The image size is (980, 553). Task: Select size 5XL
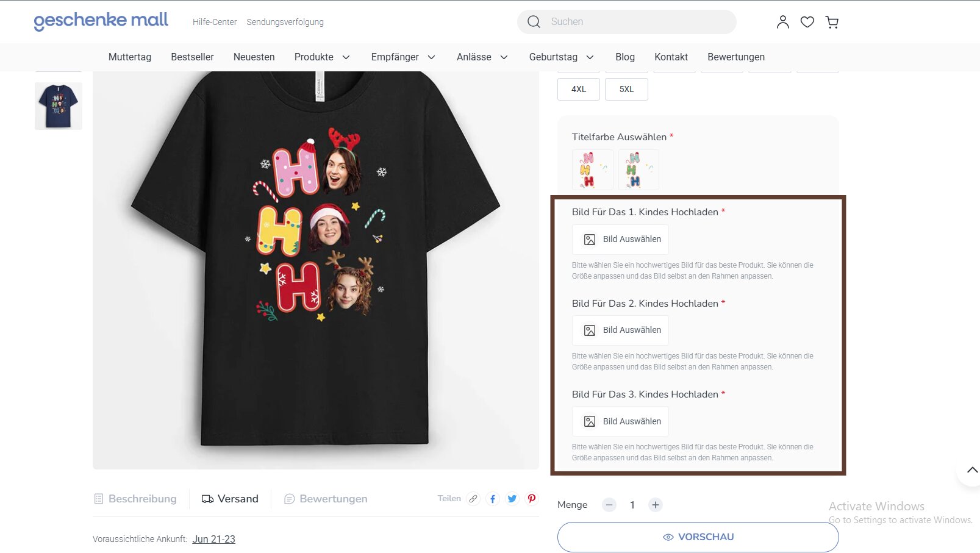click(x=626, y=89)
